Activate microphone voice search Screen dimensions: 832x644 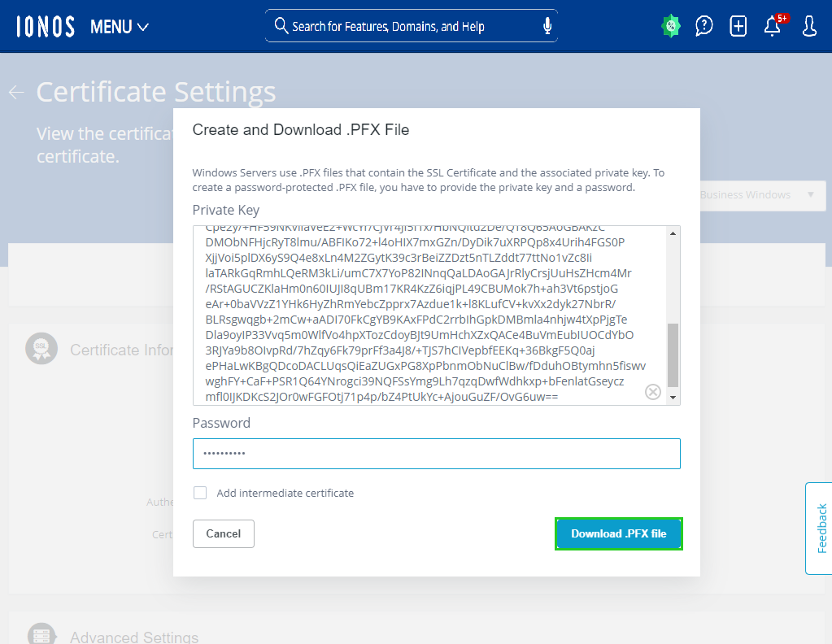(x=547, y=26)
